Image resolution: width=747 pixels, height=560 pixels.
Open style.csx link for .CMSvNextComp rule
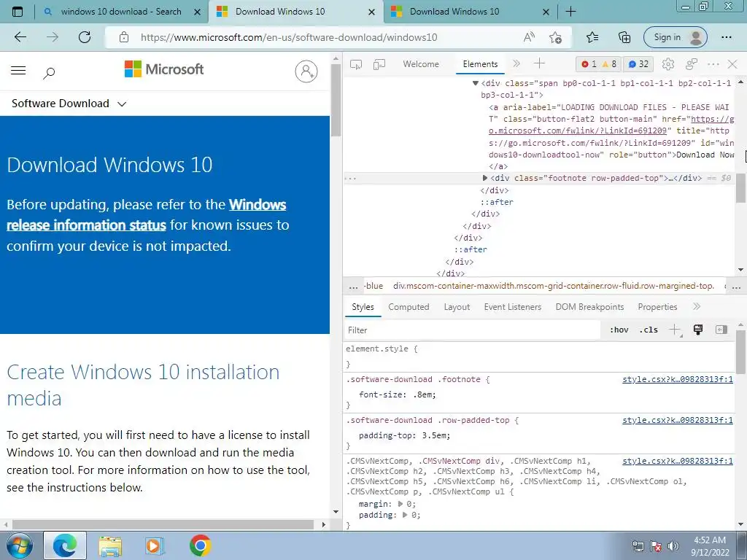(678, 462)
